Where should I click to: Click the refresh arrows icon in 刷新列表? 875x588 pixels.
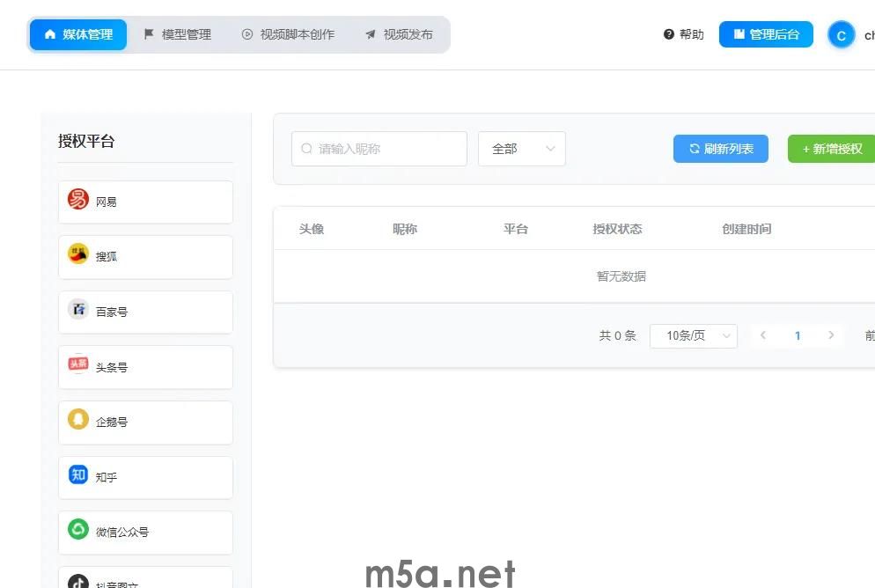point(695,149)
